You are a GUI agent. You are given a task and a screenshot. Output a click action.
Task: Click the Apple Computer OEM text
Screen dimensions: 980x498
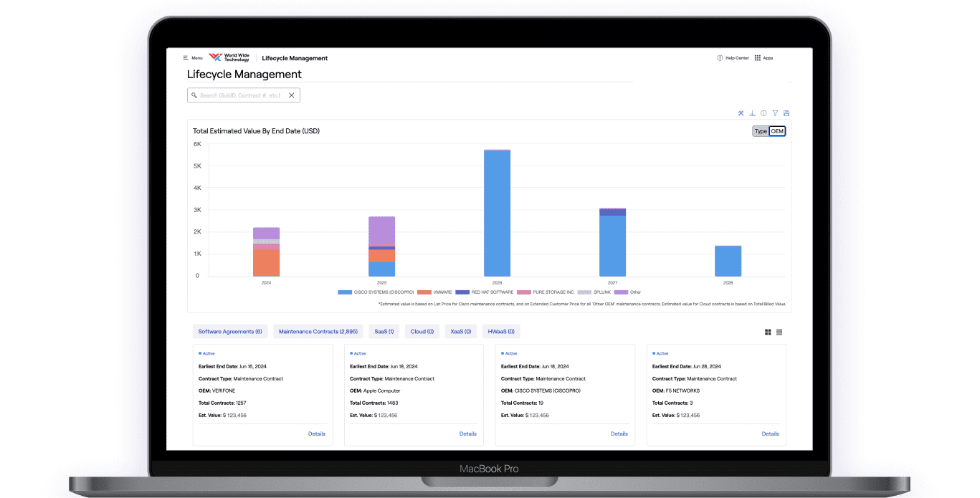[375, 391]
